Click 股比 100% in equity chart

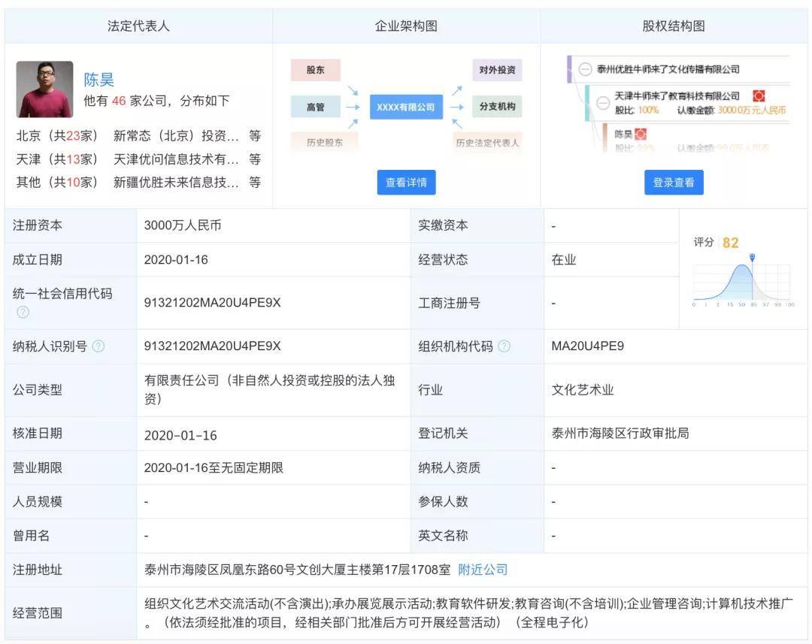[x=637, y=110]
